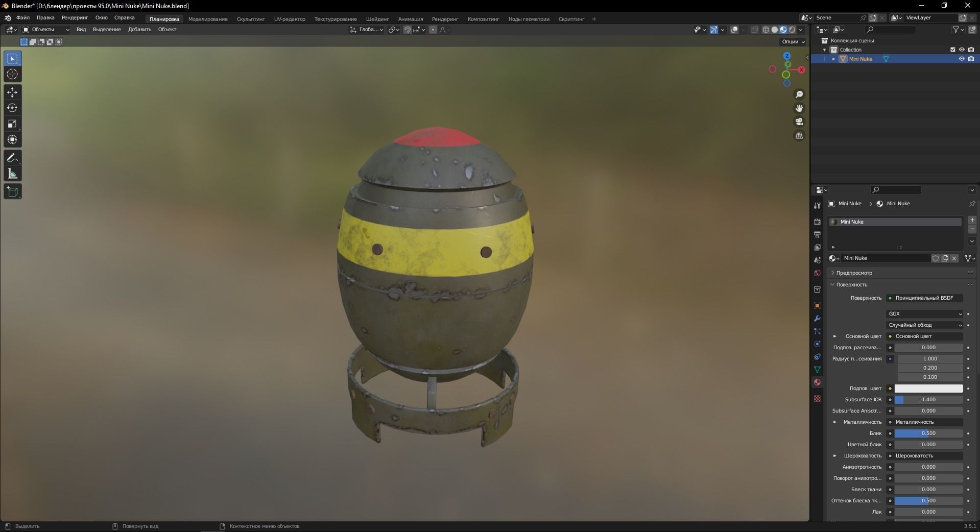Select the Annotate pencil tool

point(12,158)
